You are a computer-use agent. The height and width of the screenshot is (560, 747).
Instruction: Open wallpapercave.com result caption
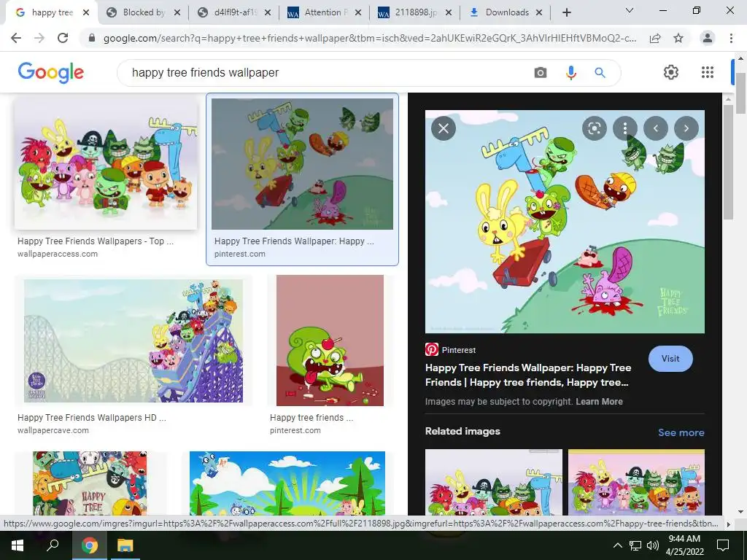click(91, 424)
